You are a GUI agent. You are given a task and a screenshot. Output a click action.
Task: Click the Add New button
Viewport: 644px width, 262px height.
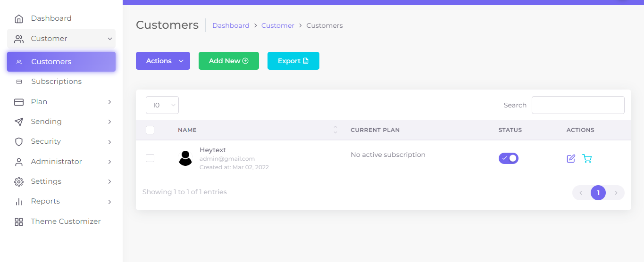pos(228,61)
